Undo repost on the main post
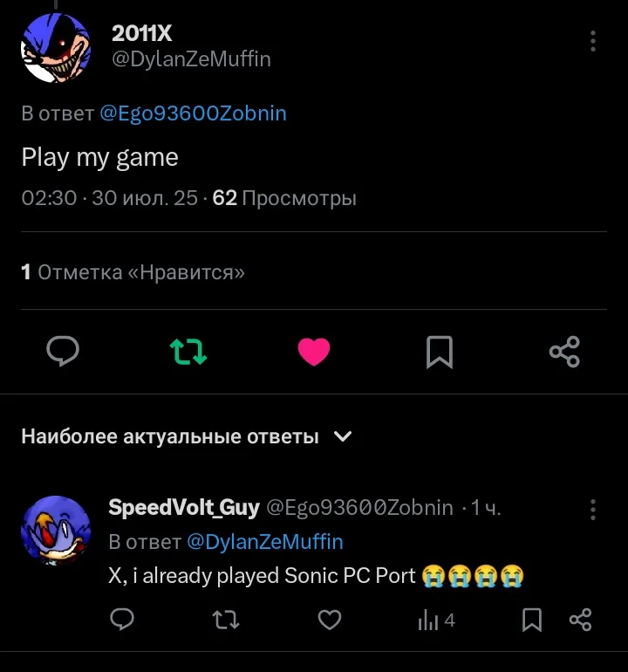Viewport: 628px width, 672px height. 188,352
